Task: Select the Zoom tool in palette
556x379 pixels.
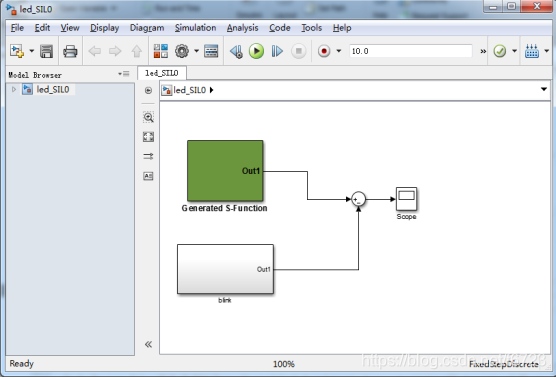Action: (x=148, y=117)
